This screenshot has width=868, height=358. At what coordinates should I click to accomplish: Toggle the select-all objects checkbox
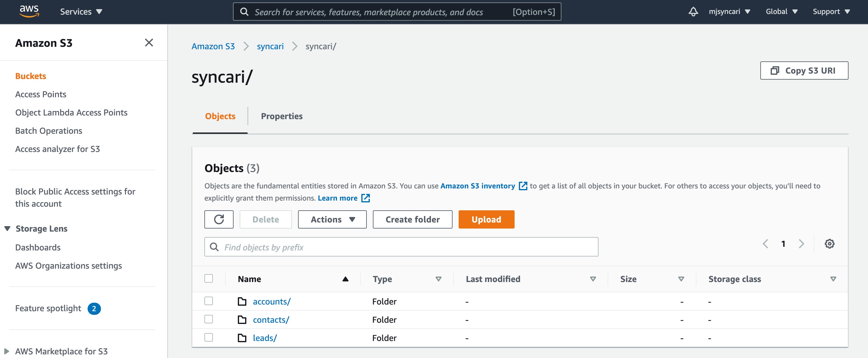(x=209, y=278)
